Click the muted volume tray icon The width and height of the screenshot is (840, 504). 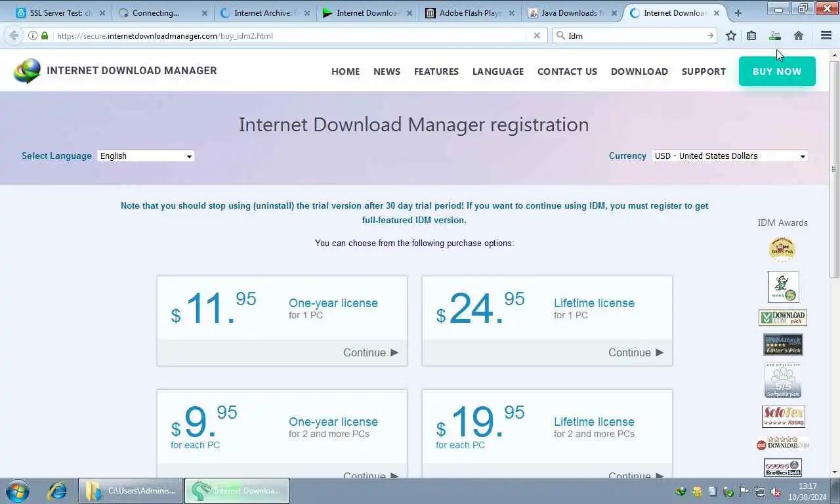point(775,491)
